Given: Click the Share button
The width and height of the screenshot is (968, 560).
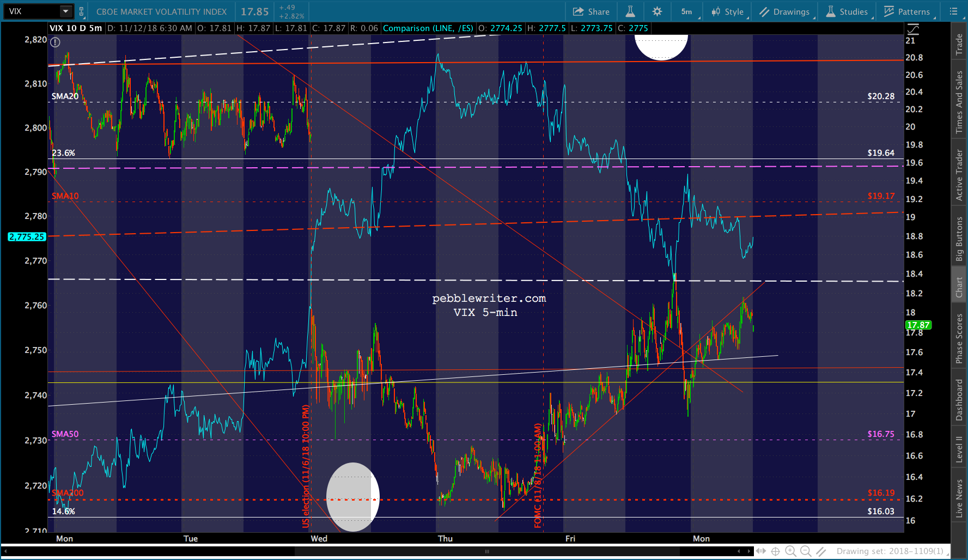Looking at the screenshot, I should click(591, 11).
